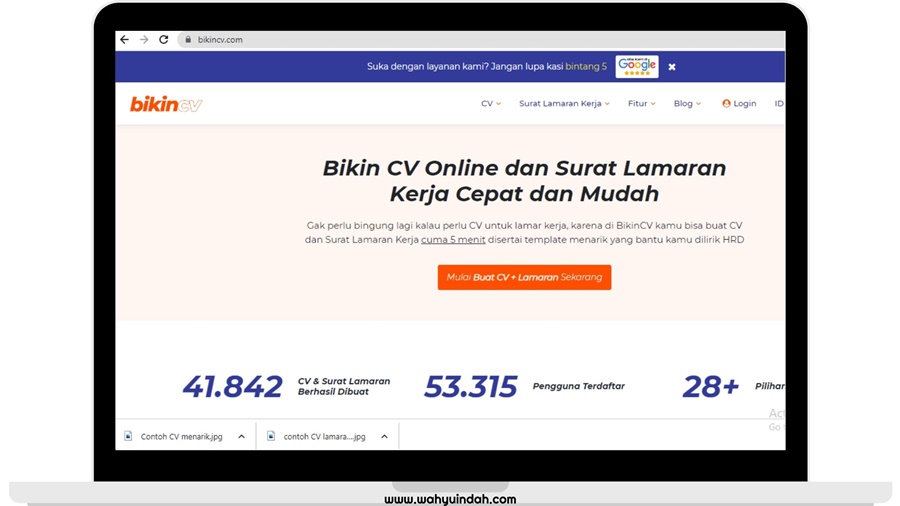900x506 pixels.
Task: Expand the Surat Lamaran Kerja menu
Action: (x=564, y=103)
